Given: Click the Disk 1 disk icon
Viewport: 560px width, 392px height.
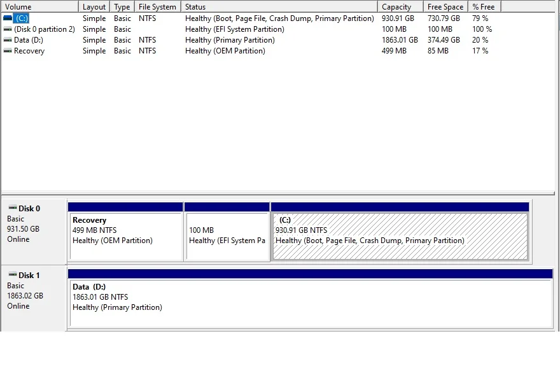Looking at the screenshot, I should (13, 274).
